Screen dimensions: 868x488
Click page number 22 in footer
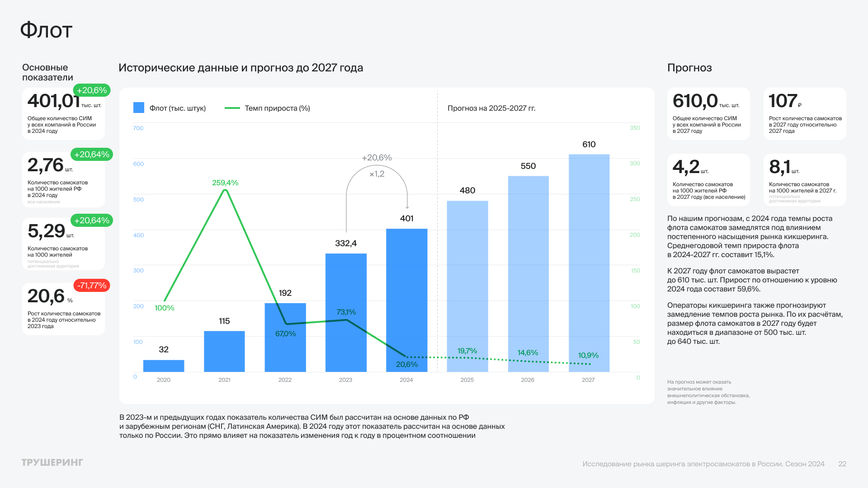coord(842,464)
